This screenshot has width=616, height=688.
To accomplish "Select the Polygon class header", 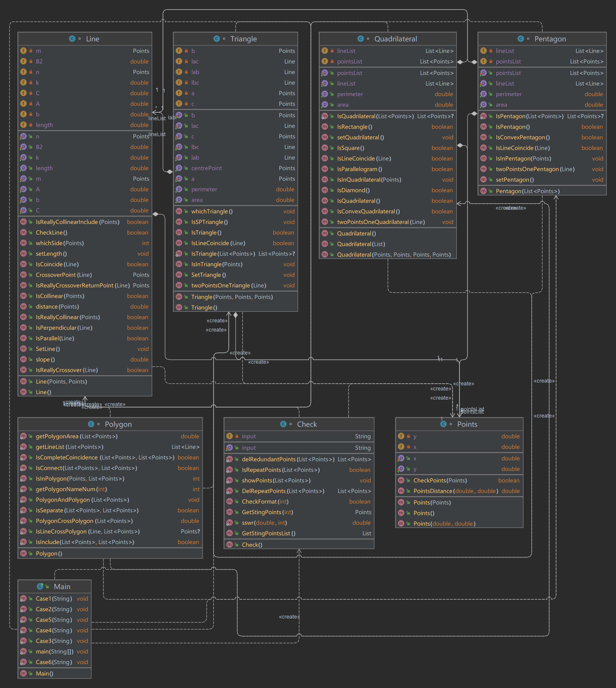I will click(x=110, y=424).
